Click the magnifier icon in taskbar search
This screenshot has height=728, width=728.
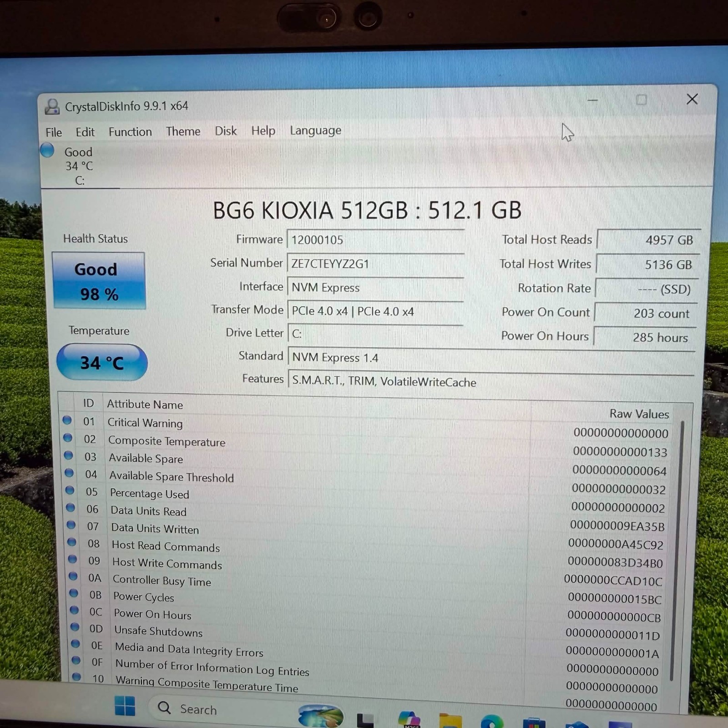pyautogui.click(x=164, y=708)
